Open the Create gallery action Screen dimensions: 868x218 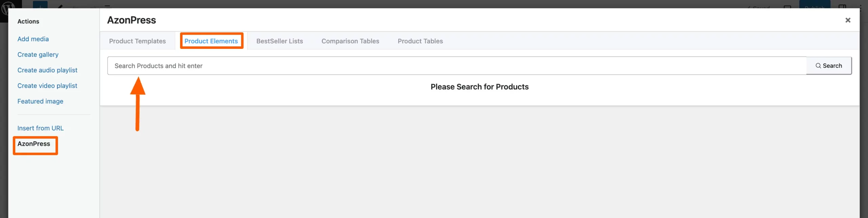coord(38,54)
